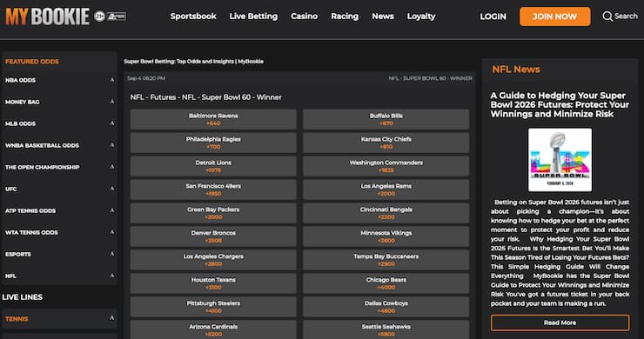644x339 pixels.
Task: Open the Live Betting menu
Action: [253, 17]
